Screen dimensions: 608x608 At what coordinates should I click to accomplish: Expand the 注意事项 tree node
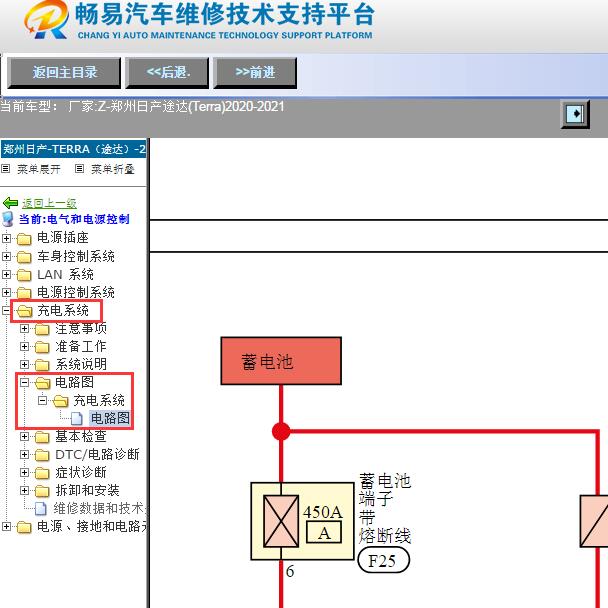[24, 328]
